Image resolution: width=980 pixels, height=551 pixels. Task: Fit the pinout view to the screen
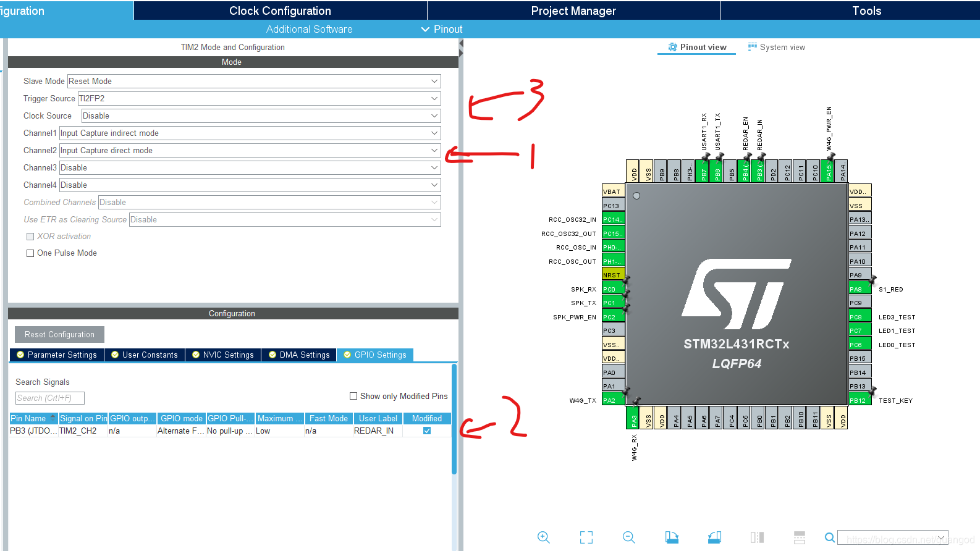click(x=586, y=537)
